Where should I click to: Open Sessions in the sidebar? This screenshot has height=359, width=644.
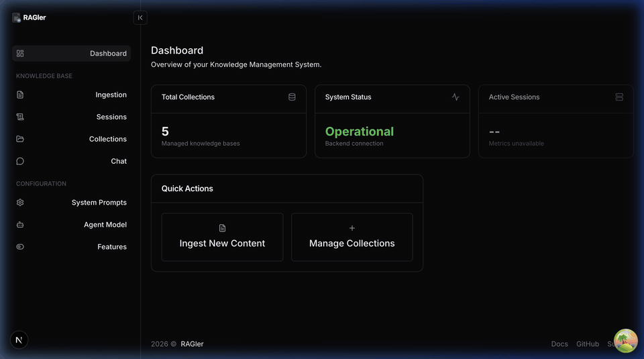point(72,117)
